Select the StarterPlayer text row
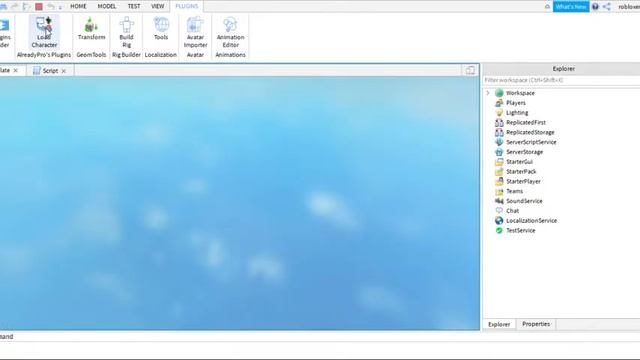640x360 pixels. (x=523, y=181)
